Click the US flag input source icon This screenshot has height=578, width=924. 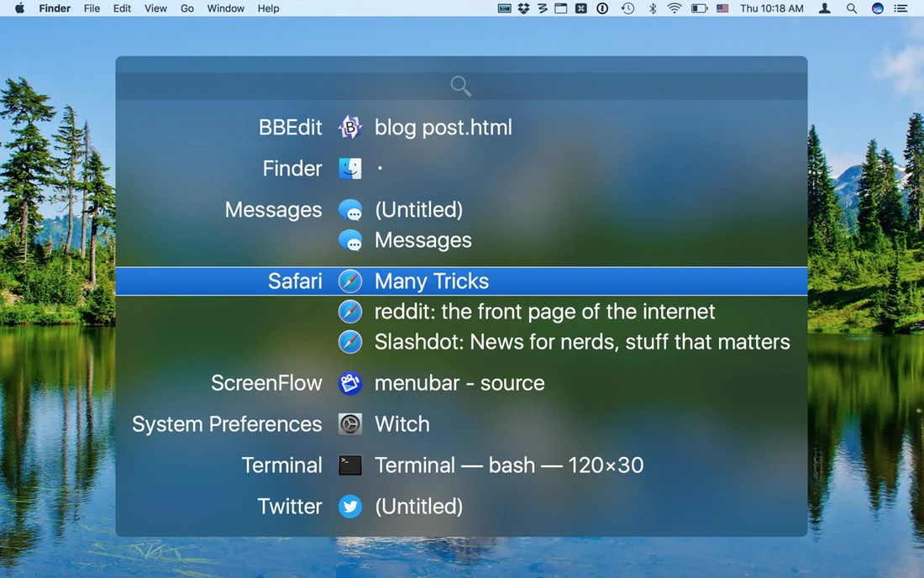pos(722,8)
